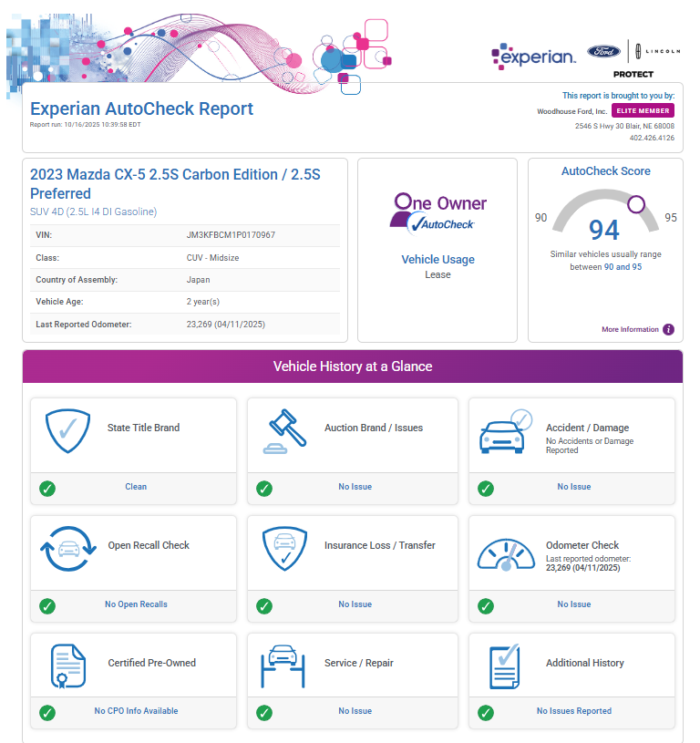Click the Additional History document icon

coord(504,666)
